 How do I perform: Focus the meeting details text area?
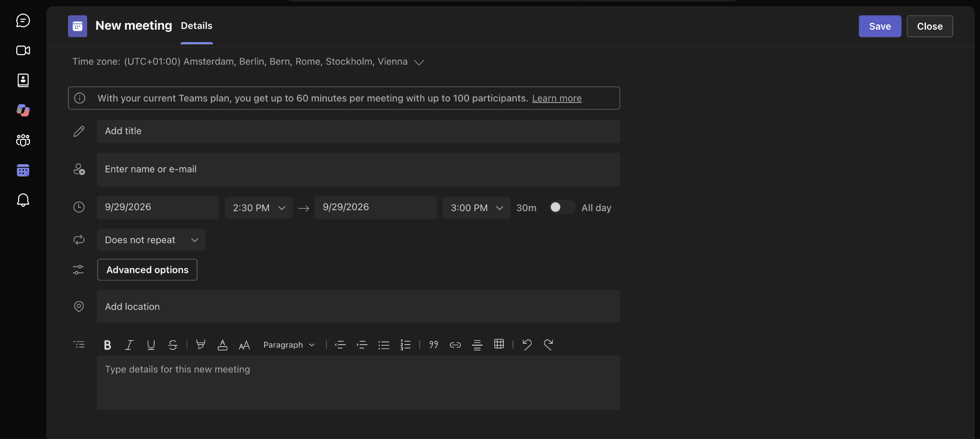click(358, 383)
